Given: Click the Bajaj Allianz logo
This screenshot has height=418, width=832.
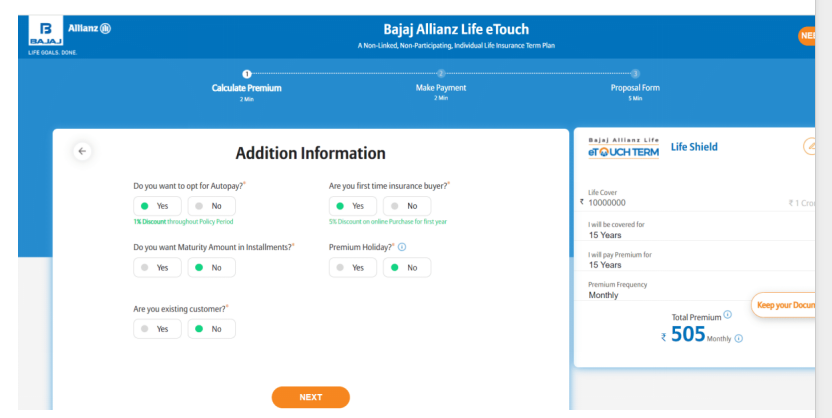Looking at the screenshot, I should (70, 35).
